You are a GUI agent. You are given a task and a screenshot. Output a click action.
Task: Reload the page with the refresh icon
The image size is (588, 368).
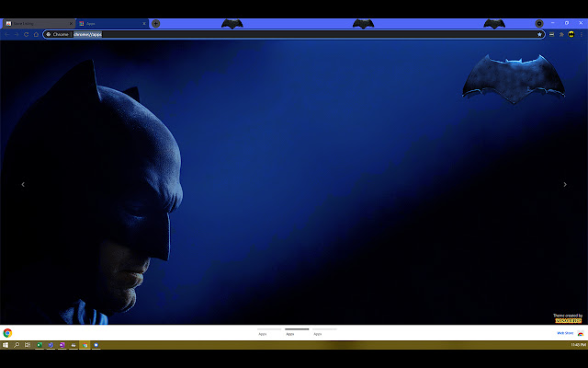27,34
